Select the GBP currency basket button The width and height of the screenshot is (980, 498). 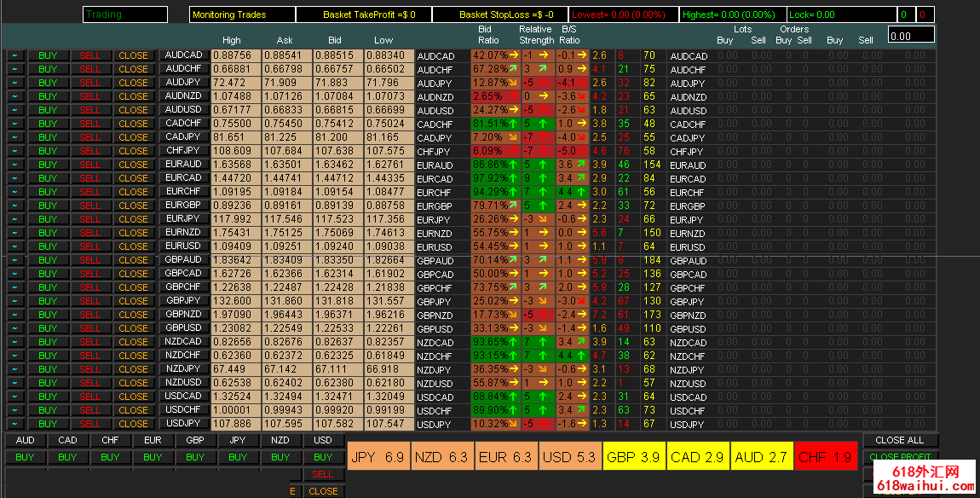pos(196,441)
